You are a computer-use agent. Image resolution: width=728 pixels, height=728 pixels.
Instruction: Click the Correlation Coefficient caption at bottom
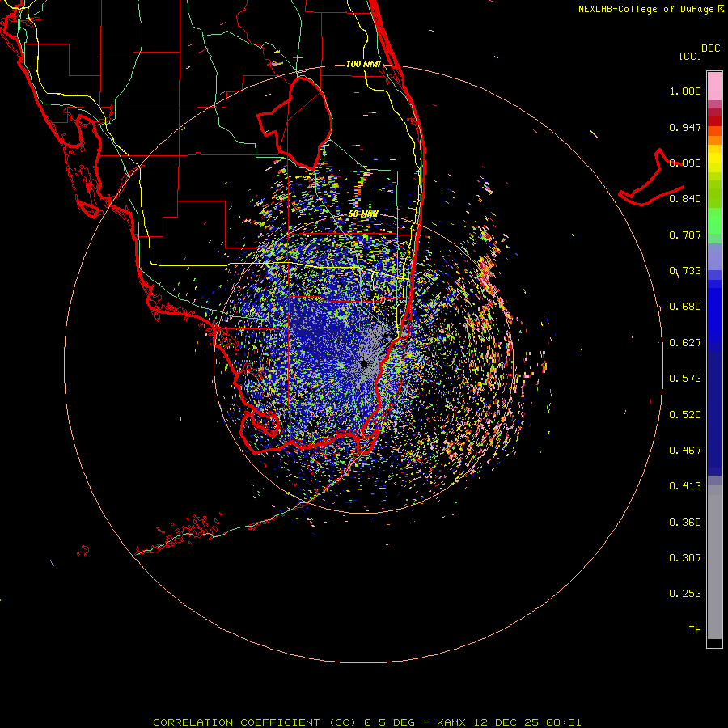[x=366, y=722]
